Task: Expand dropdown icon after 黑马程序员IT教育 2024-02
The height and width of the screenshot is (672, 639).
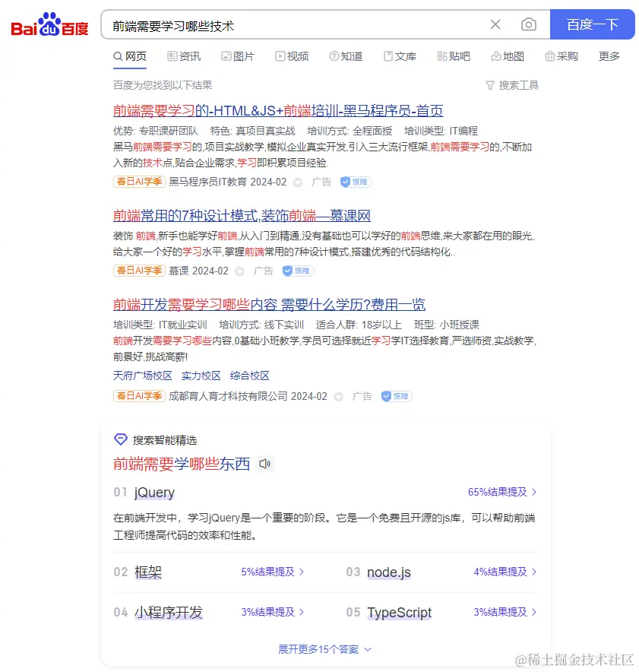Action: (x=298, y=182)
